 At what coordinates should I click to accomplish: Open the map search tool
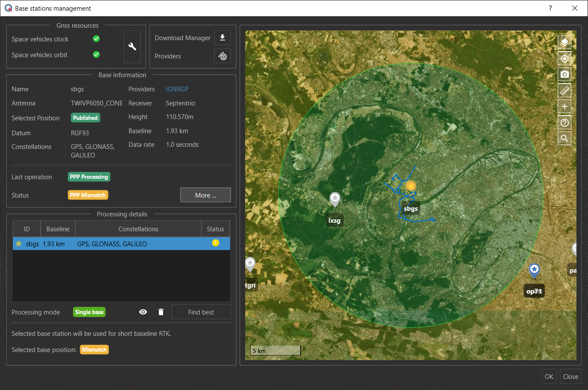pos(565,138)
